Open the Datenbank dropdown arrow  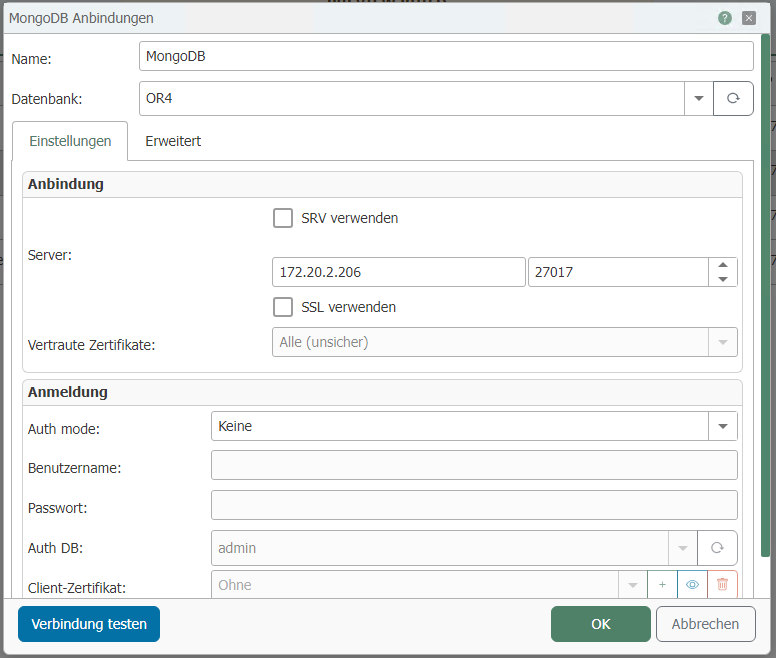pos(699,98)
